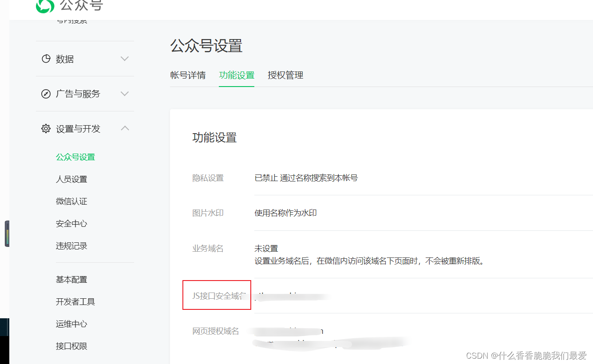Open 接口权限 sidebar item

click(x=71, y=346)
